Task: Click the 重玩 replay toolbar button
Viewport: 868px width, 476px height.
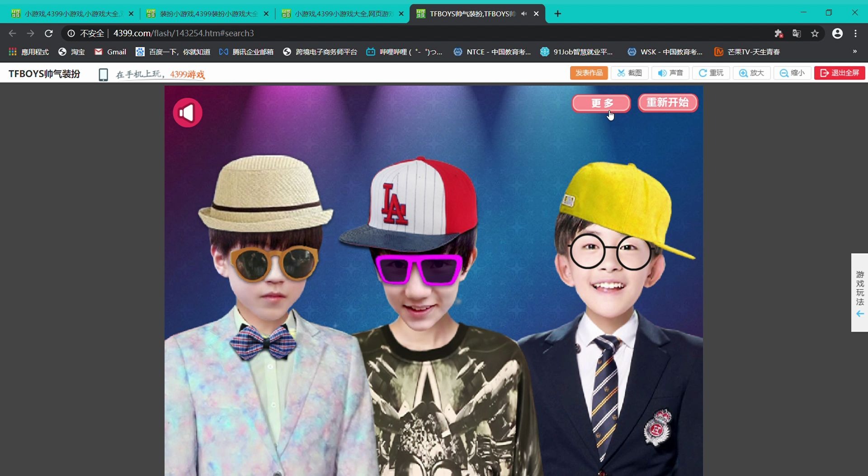Action: coord(711,73)
